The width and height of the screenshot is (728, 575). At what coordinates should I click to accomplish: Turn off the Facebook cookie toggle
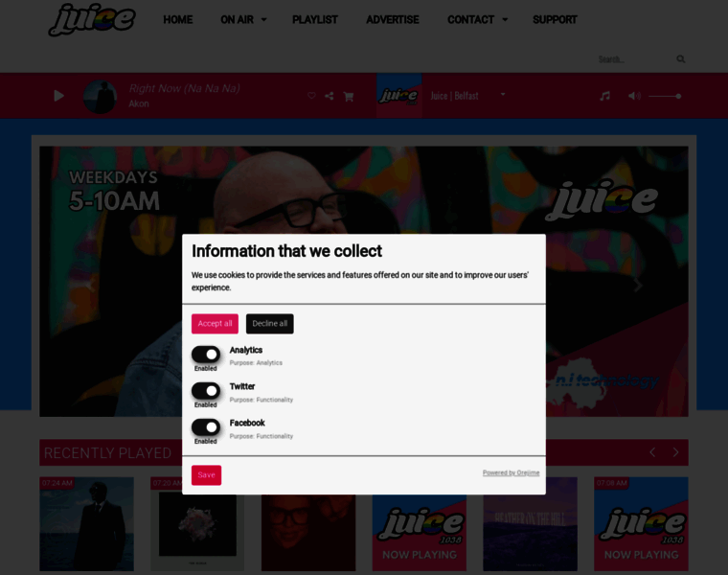(206, 427)
